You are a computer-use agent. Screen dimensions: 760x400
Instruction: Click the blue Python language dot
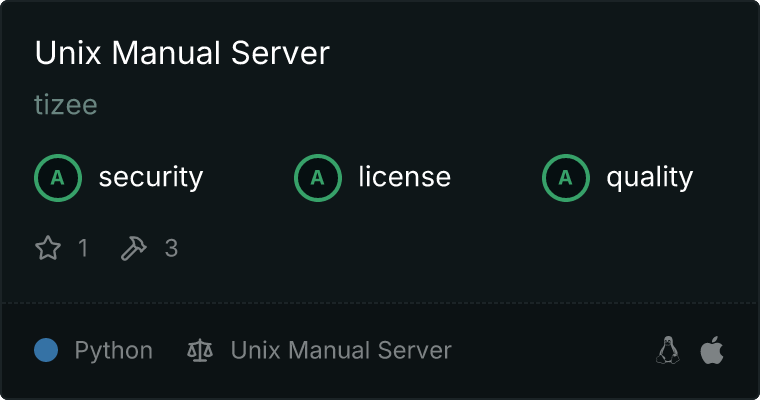click(46, 350)
